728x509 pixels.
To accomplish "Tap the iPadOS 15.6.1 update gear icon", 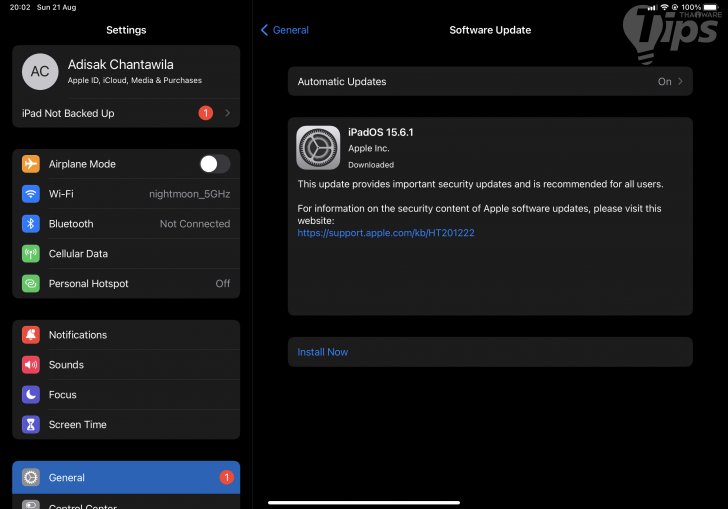I will point(318,148).
